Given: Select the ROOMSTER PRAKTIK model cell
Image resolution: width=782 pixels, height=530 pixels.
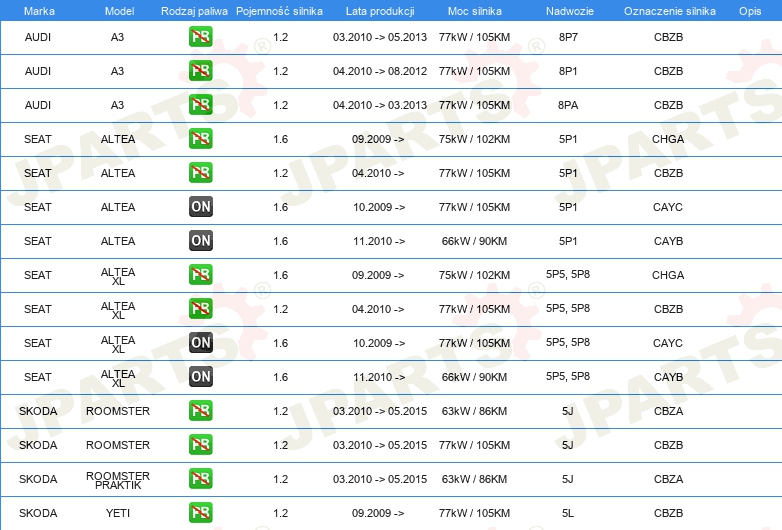Looking at the screenshot, I should coord(118,480).
